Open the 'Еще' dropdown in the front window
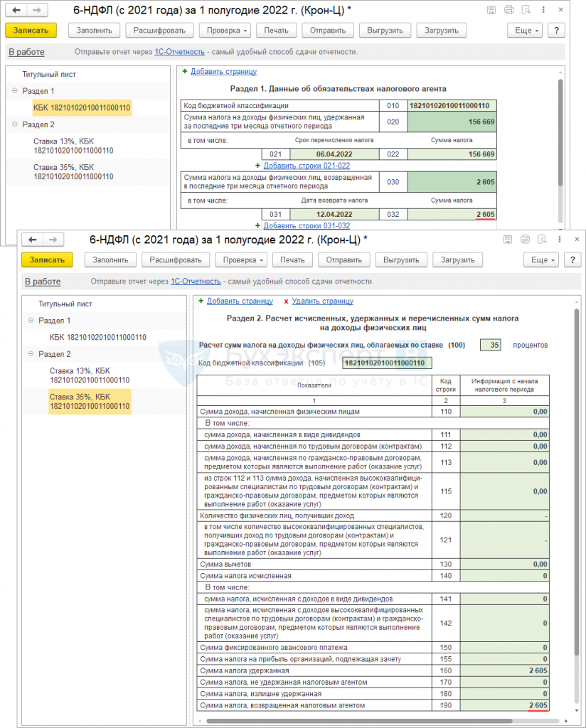The image size is (586, 728). coord(543,260)
